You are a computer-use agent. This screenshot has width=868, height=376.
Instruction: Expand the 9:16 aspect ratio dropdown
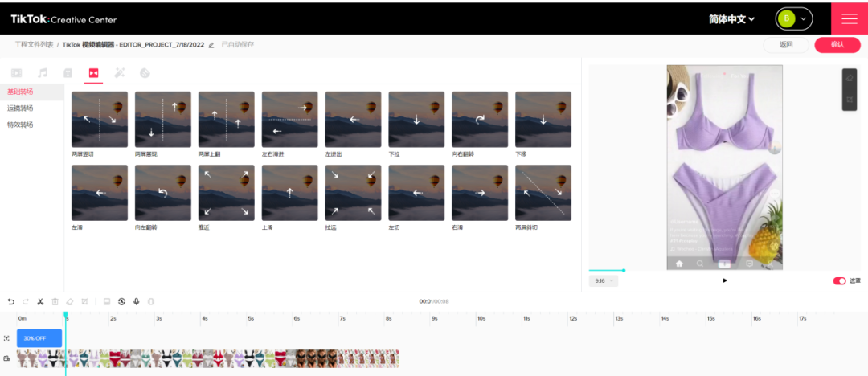603,280
